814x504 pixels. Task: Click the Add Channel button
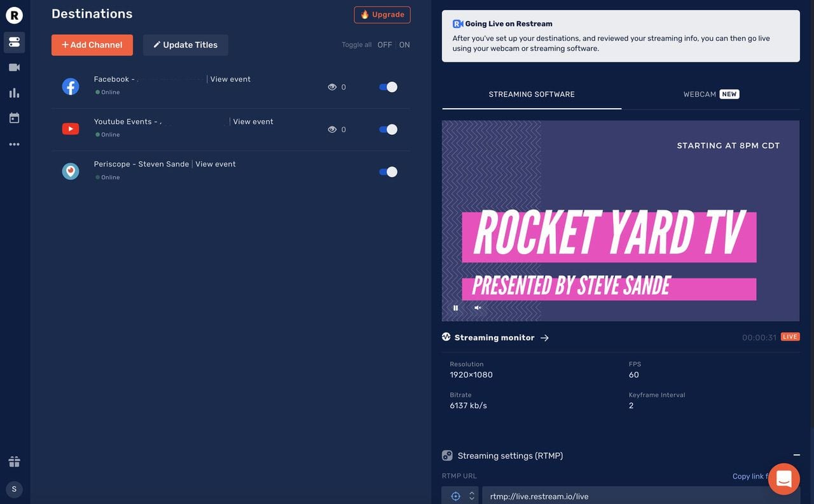(x=92, y=45)
